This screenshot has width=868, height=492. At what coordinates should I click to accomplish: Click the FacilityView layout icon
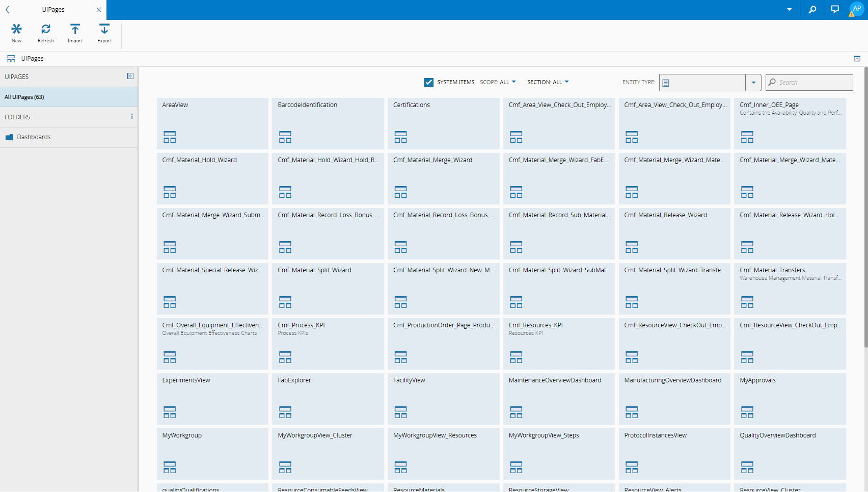pyautogui.click(x=401, y=412)
